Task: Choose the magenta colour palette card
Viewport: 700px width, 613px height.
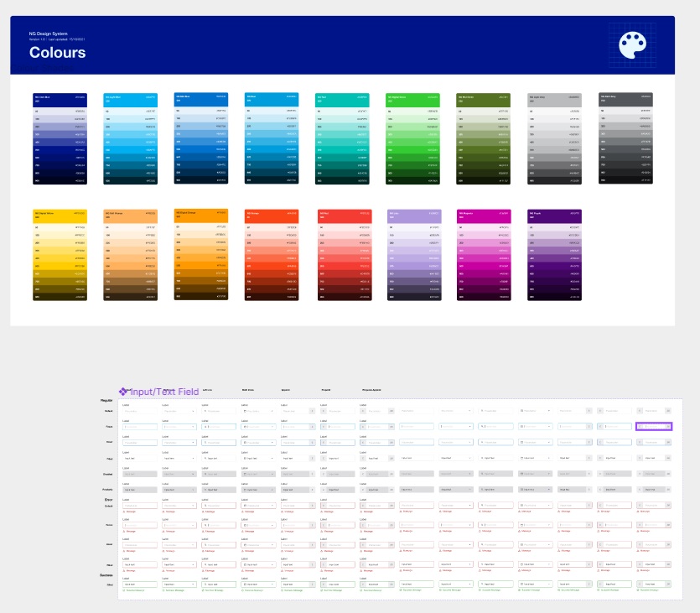Action: tap(483, 255)
